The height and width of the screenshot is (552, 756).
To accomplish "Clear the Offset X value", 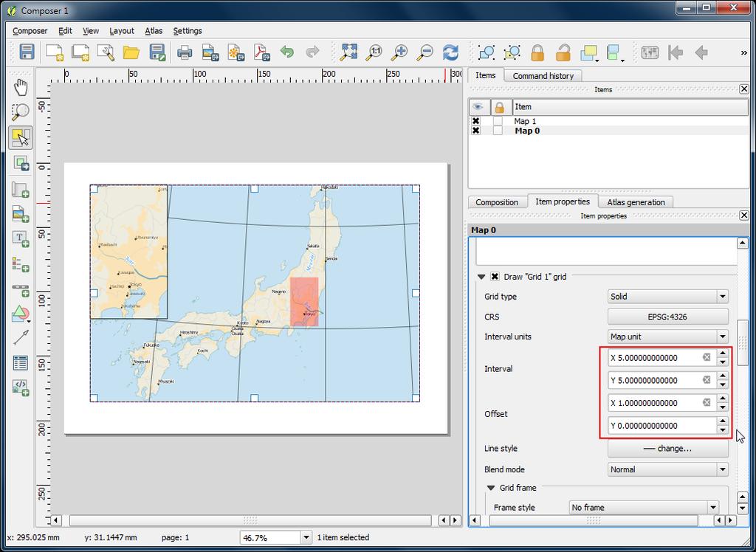I will (707, 402).
